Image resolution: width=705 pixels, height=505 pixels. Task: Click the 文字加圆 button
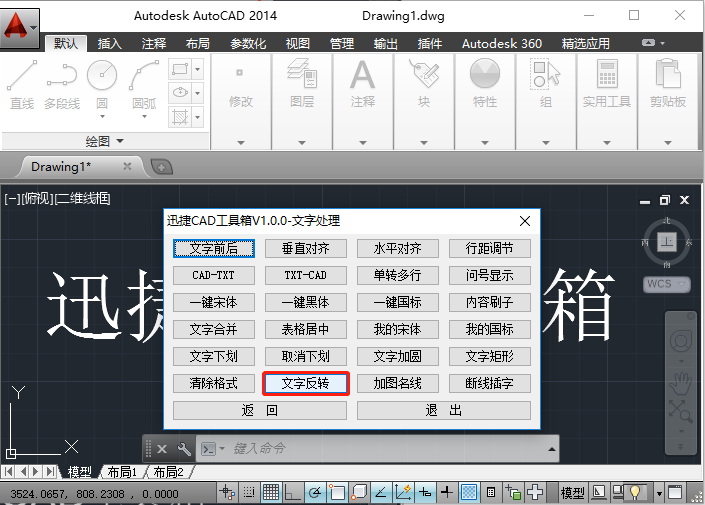tap(398, 356)
